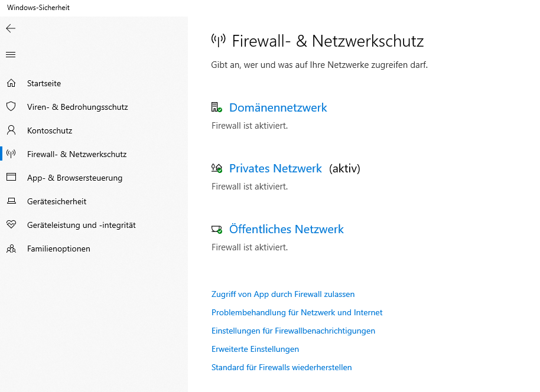The width and height of the screenshot is (540, 392).
Task: Click the Startseite home icon
Action: (11, 83)
